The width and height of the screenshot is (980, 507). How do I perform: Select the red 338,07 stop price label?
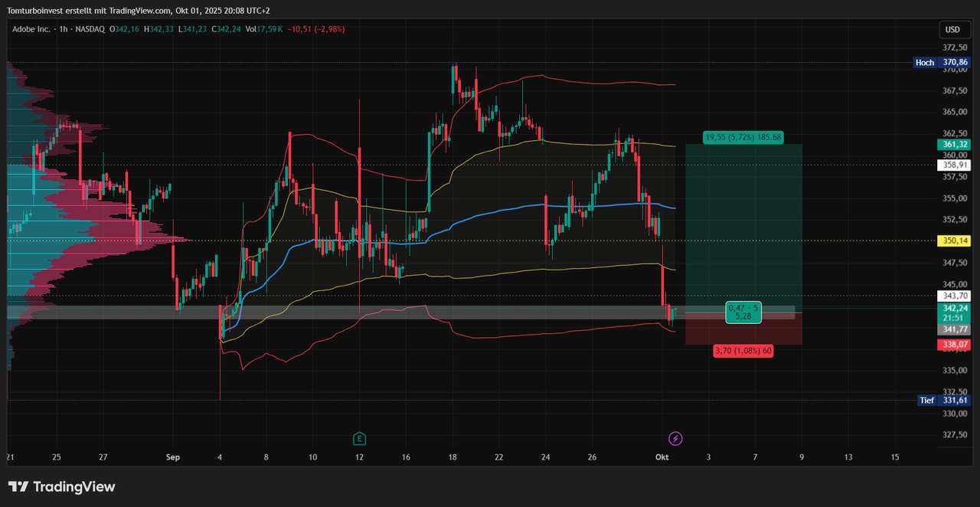pyautogui.click(x=952, y=345)
